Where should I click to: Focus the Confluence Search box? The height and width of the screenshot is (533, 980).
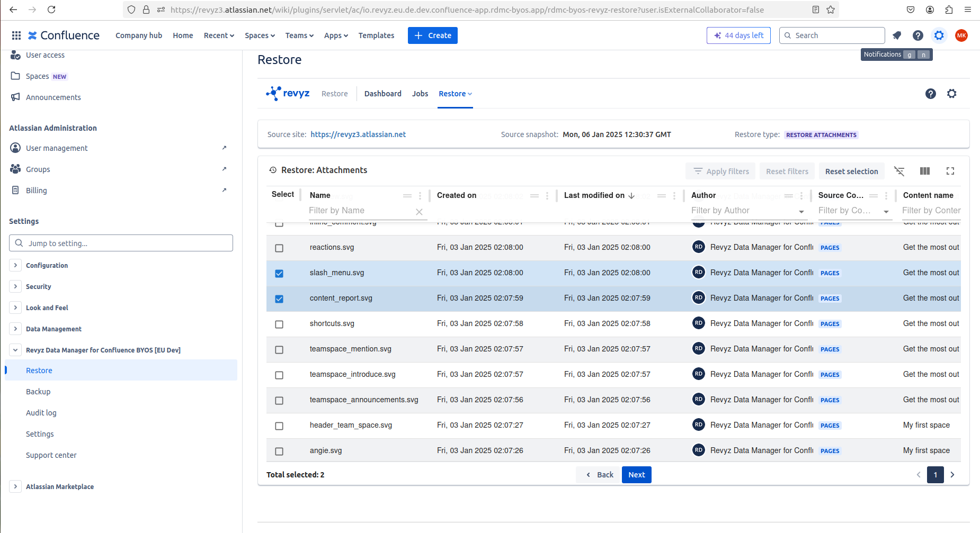[832, 35]
